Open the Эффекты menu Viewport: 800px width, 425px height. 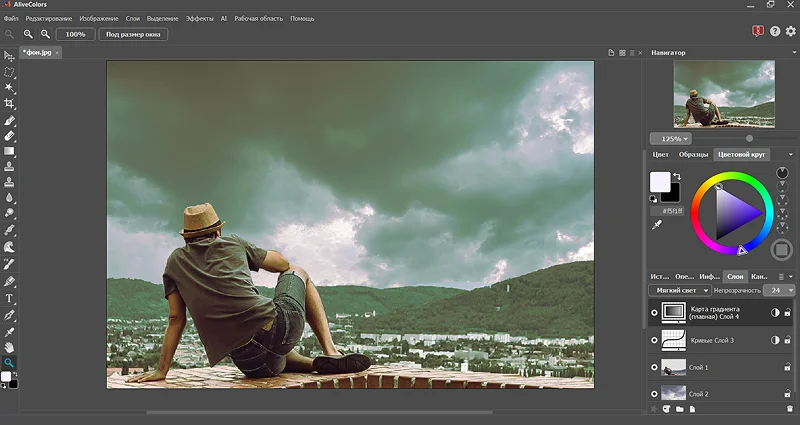tap(199, 18)
